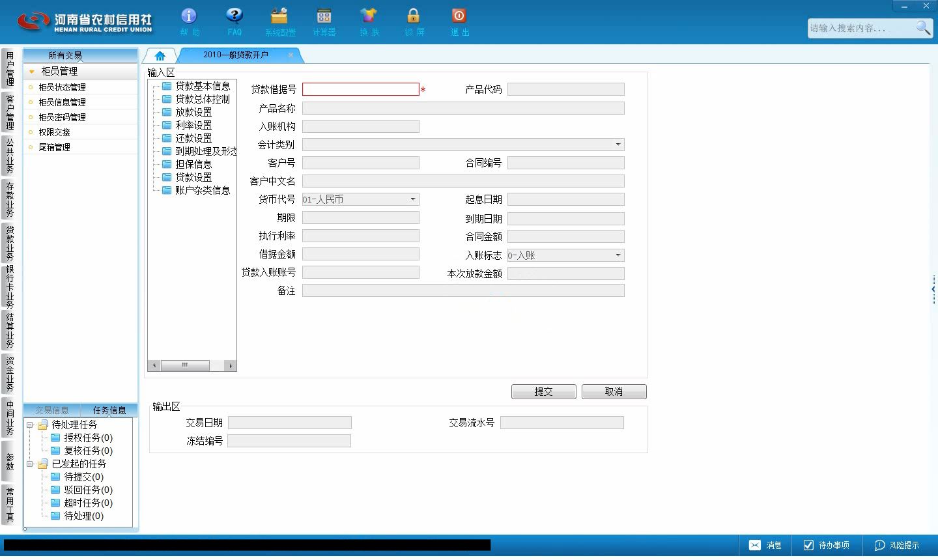The height and width of the screenshot is (560, 938).
Task: Switch to 交易信息 tab
Action: tap(52, 410)
